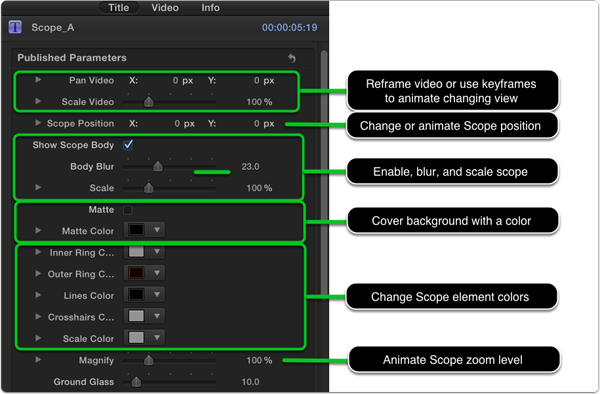Open the Scale Color dropdown arrow
Screen dimensions: 600x394
[157, 338]
